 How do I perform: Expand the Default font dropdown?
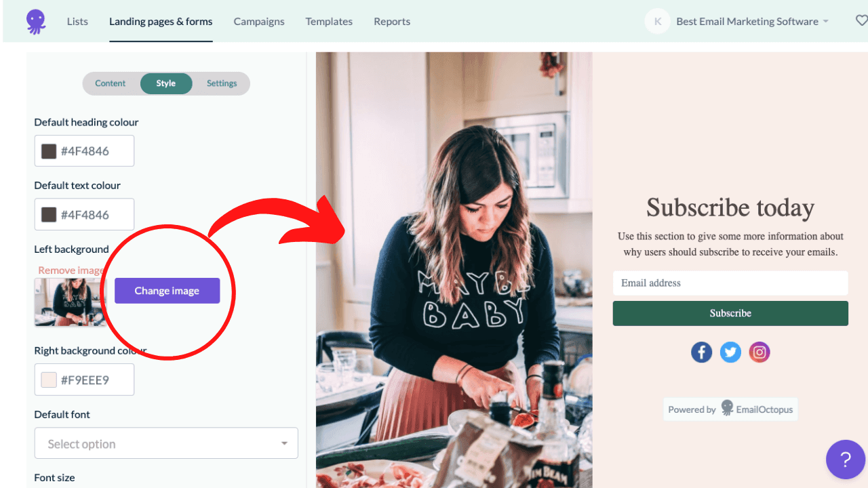[166, 443]
